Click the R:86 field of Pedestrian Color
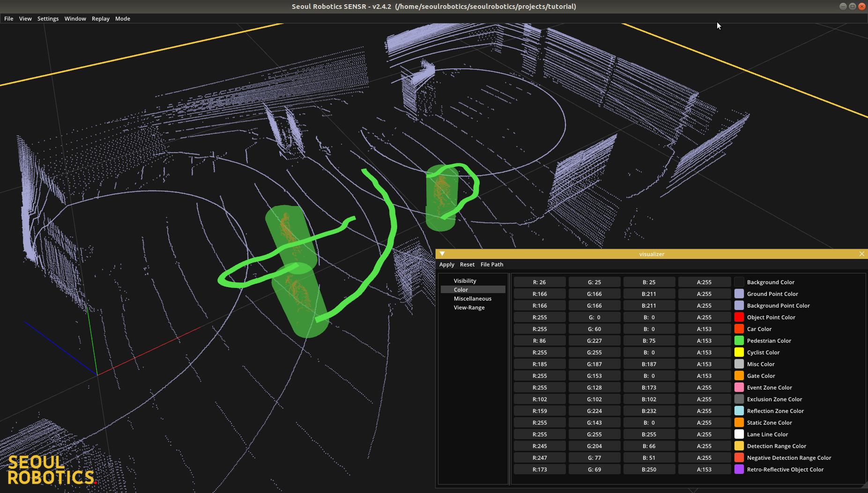 [540, 341]
